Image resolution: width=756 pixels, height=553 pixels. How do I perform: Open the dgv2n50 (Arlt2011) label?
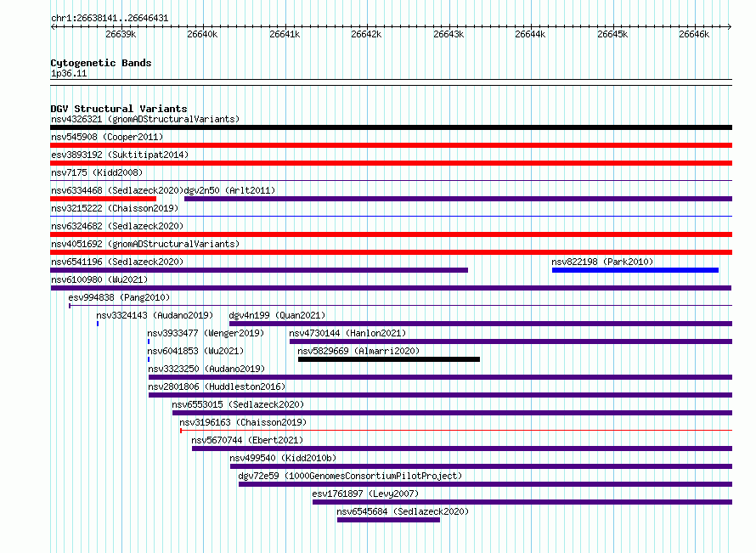(x=229, y=190)
